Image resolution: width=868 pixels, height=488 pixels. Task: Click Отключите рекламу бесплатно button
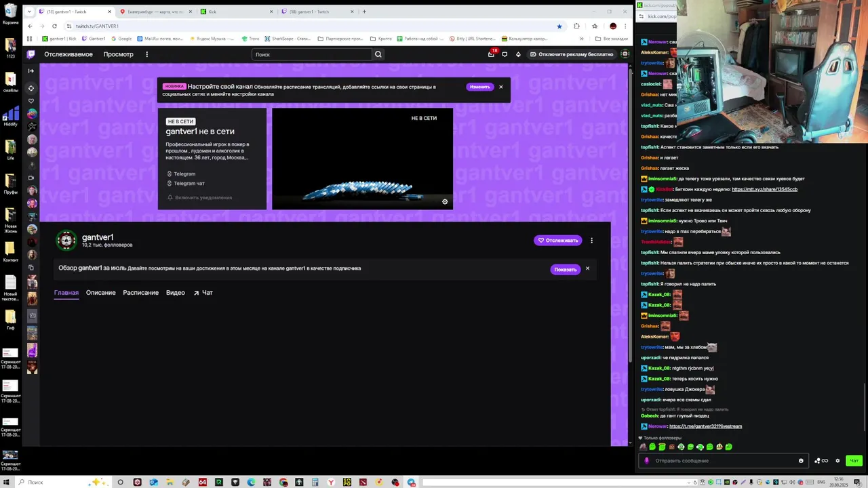coord(572,54)
